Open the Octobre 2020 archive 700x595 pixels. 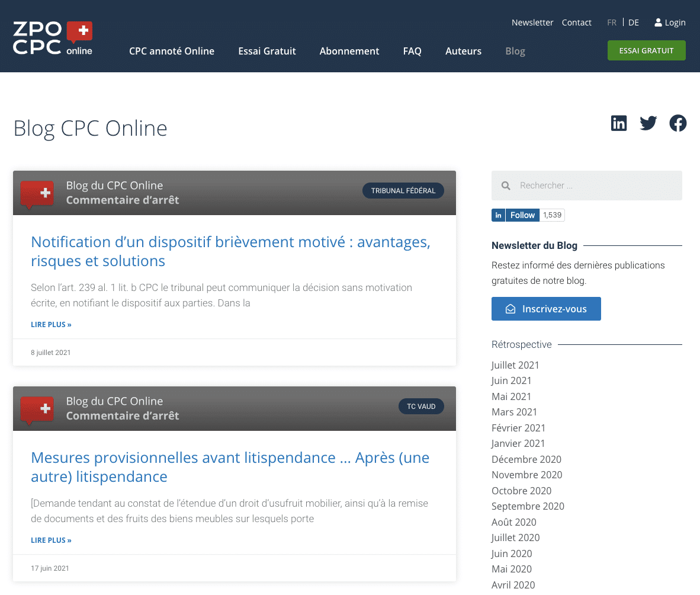[521, 491]
